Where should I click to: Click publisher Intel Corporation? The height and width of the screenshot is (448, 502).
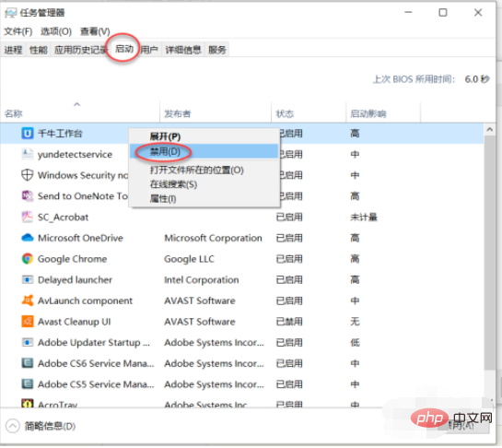202,279
